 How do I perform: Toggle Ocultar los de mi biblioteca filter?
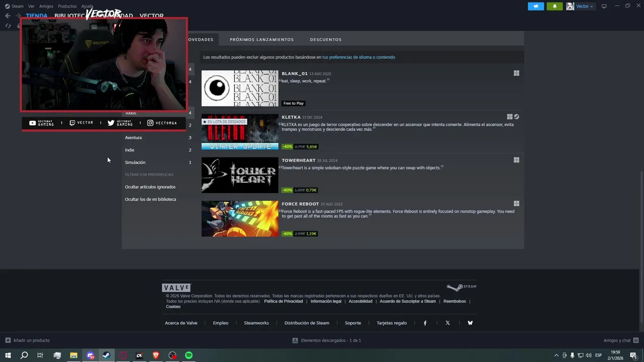pos(150,200)
